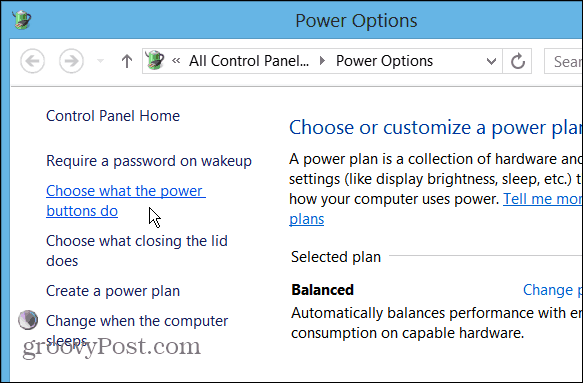
Task: Refresh the Power Options page
Action: coord(517,61)
